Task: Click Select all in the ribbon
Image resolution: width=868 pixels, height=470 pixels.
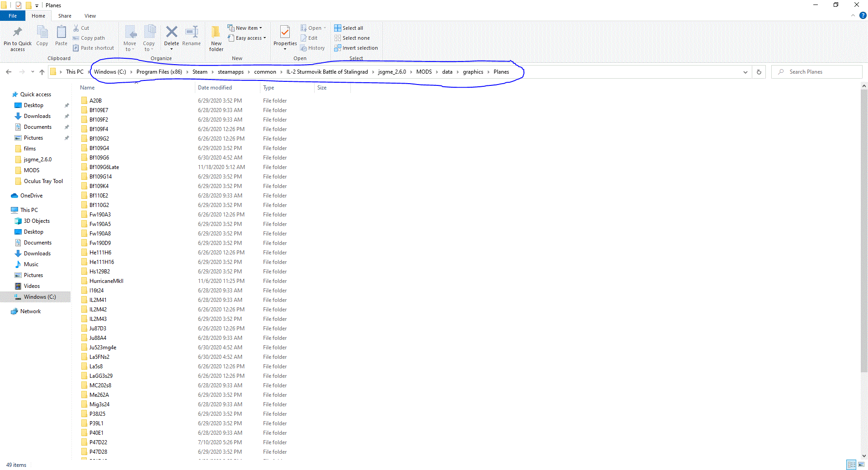Action: pos(349,28)
